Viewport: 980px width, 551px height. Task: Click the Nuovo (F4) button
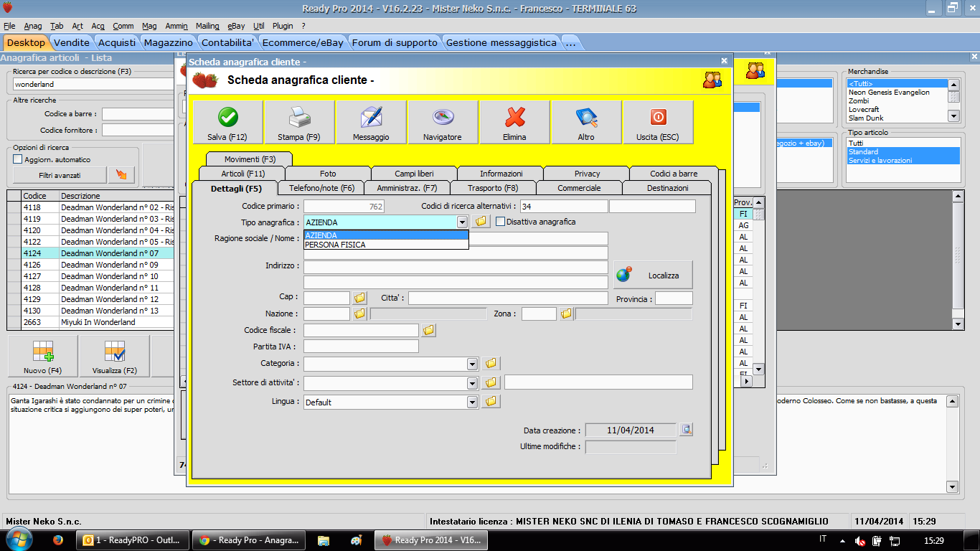(x=42, y=357)
